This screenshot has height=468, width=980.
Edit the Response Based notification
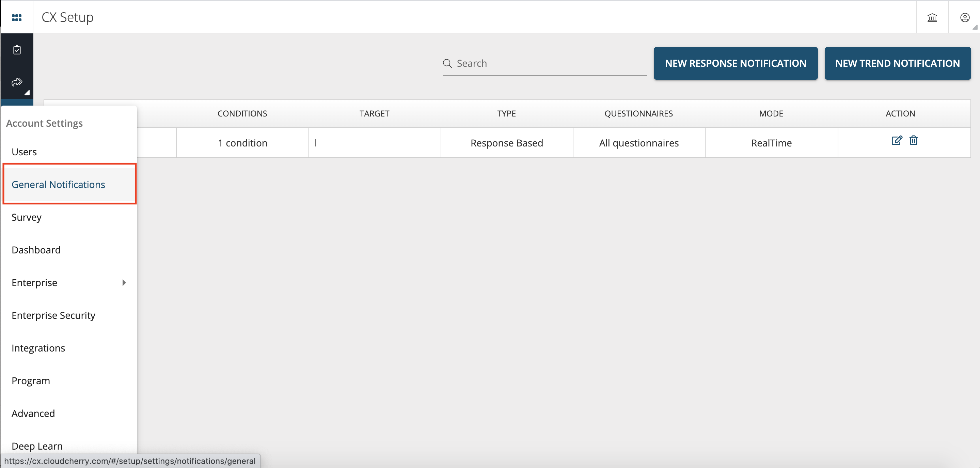897,140
